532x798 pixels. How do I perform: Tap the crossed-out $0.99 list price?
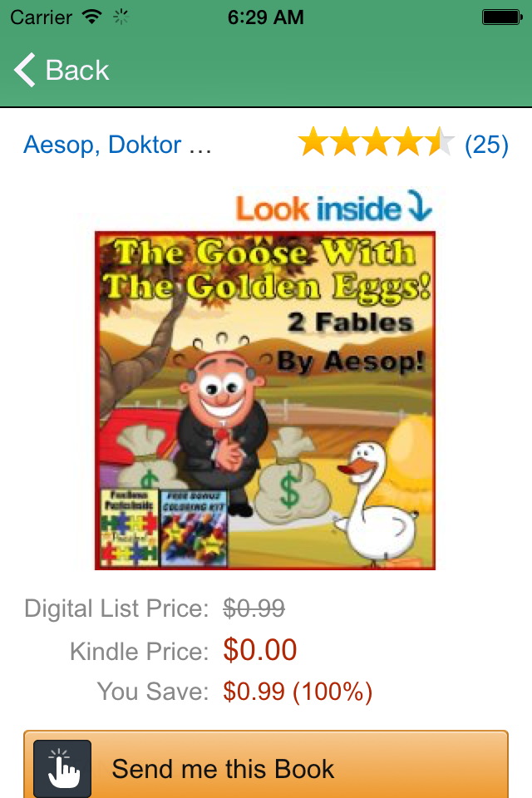tap(254, 608)
